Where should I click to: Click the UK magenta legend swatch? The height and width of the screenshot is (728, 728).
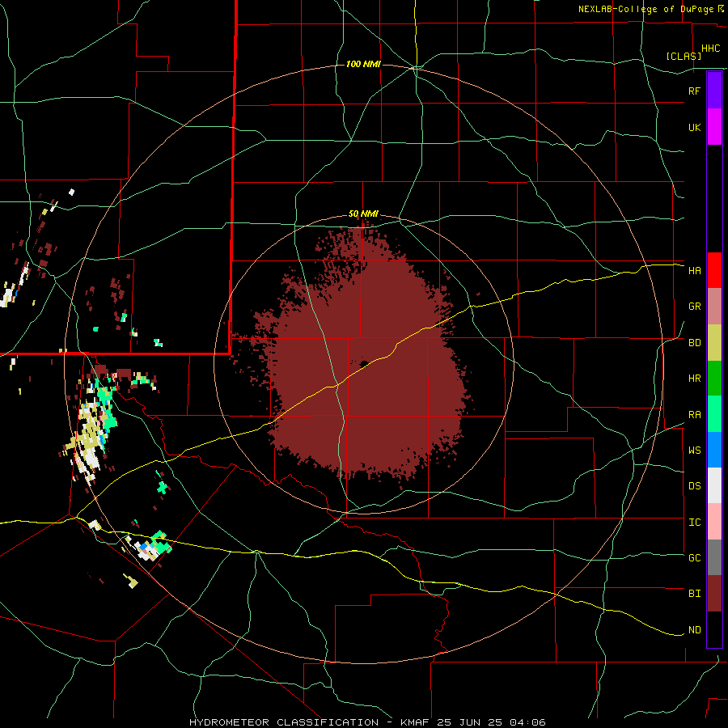(x=714, y=127)
